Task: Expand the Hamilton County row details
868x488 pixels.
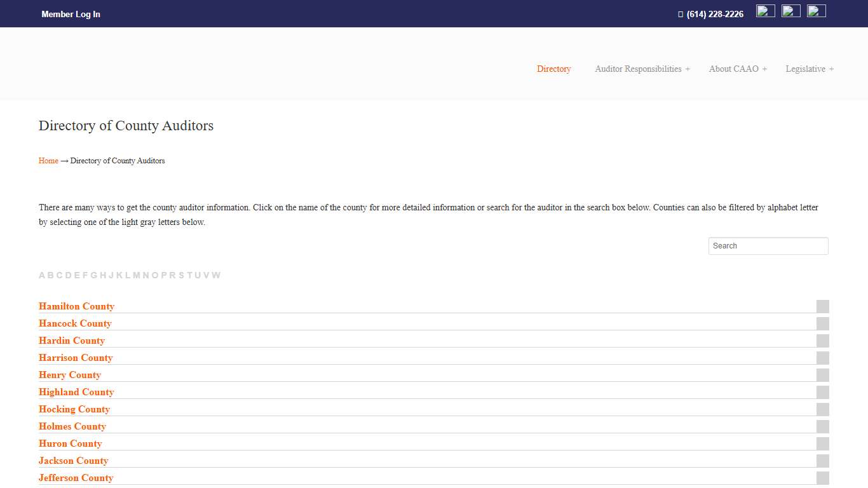Action: (822, 306)
